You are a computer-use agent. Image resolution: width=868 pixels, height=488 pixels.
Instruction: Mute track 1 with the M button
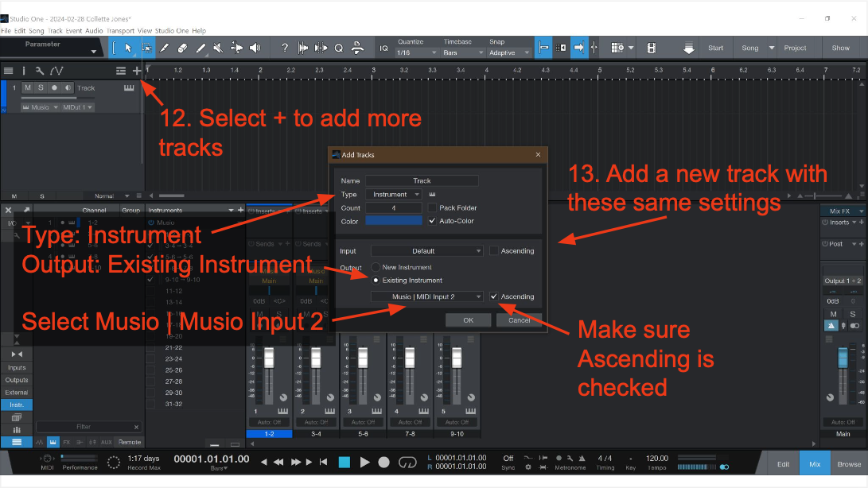28,87
